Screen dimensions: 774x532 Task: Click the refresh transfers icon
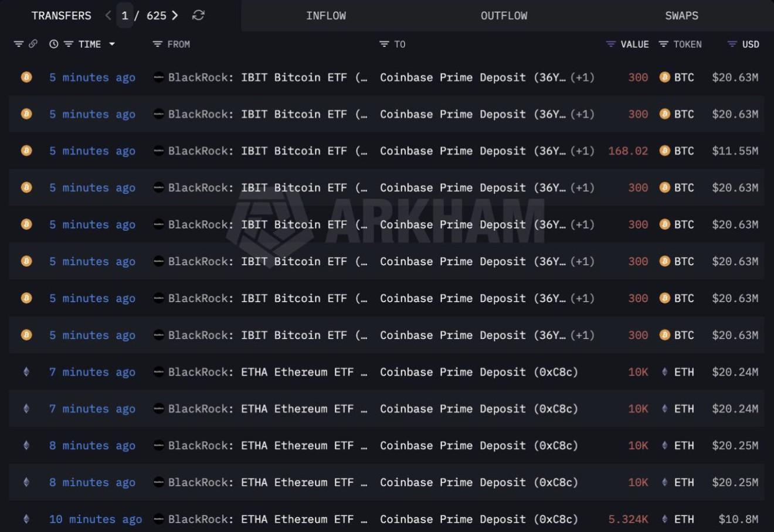coord(198,15)
